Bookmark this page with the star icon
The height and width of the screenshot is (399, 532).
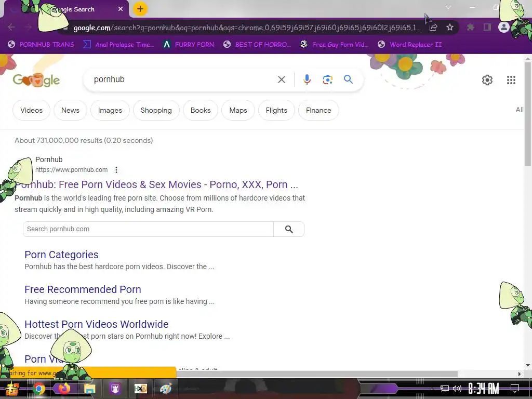(449, 28)
